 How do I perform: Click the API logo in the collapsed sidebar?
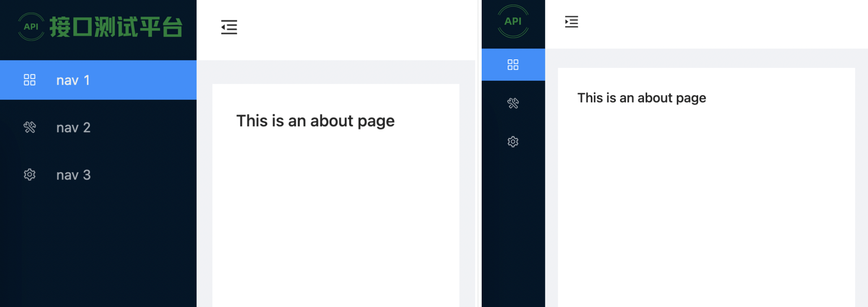tap(513, 22)
